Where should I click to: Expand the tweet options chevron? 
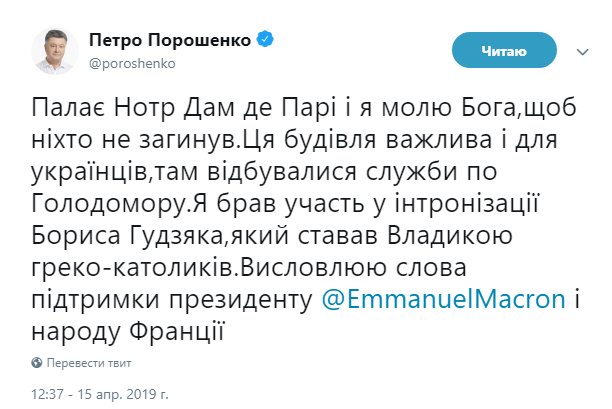tap(582, 49)
